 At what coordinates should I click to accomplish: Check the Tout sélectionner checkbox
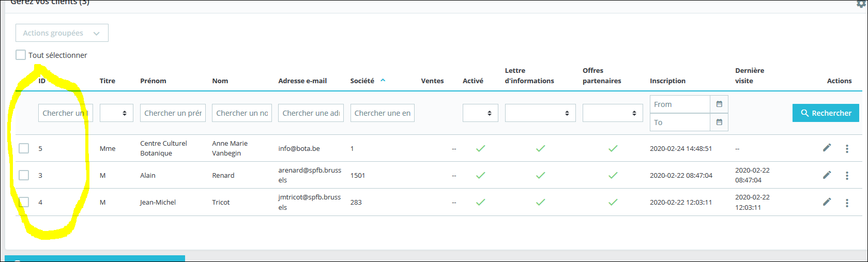coord(21,55)
